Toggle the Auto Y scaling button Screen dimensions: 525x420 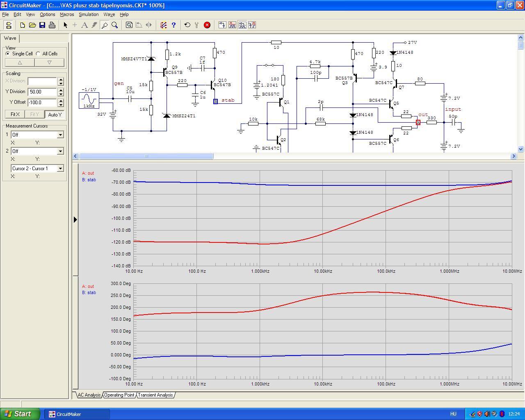(x=55, y=114)
